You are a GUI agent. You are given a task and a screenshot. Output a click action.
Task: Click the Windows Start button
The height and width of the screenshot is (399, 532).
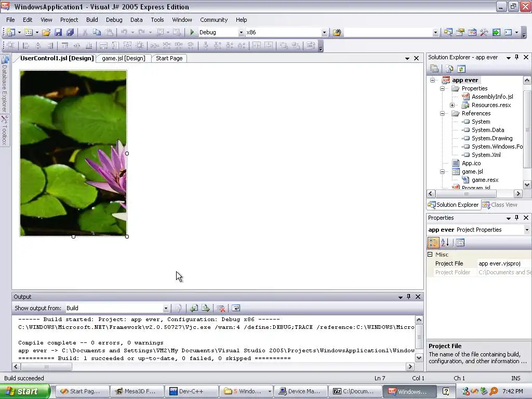(x=25, y=391)
